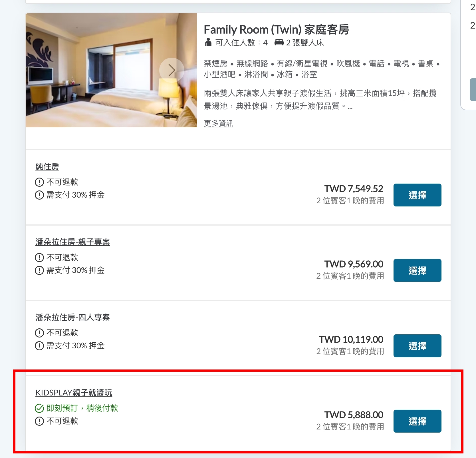Click 30% deposit warning icon under 純住房
Image resolution: width=476 pixels, height=458 pixels.
point(39,195)
